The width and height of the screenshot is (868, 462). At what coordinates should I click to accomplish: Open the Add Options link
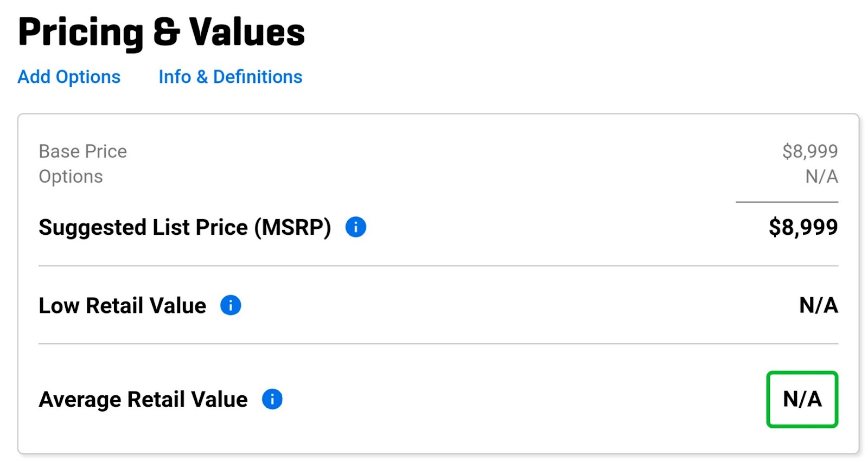pos(69,77)
